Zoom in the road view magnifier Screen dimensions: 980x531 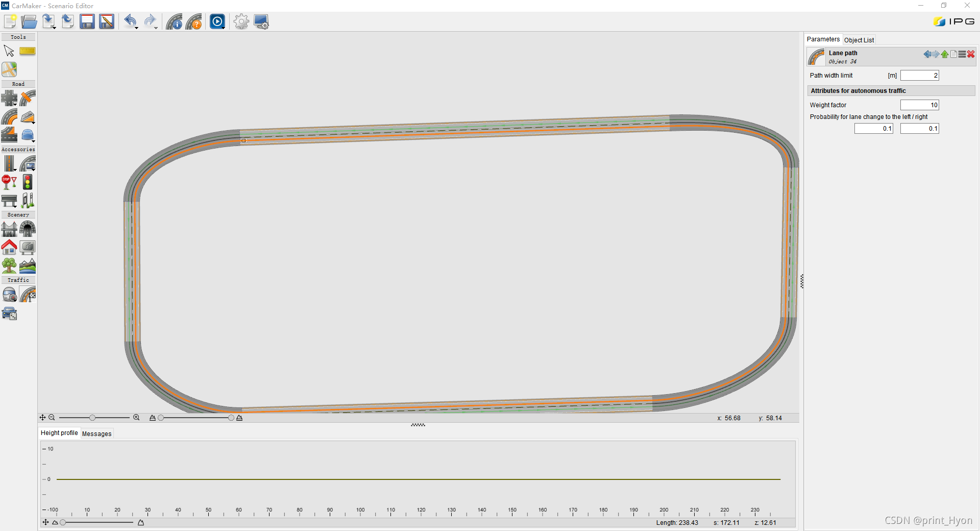136,418
